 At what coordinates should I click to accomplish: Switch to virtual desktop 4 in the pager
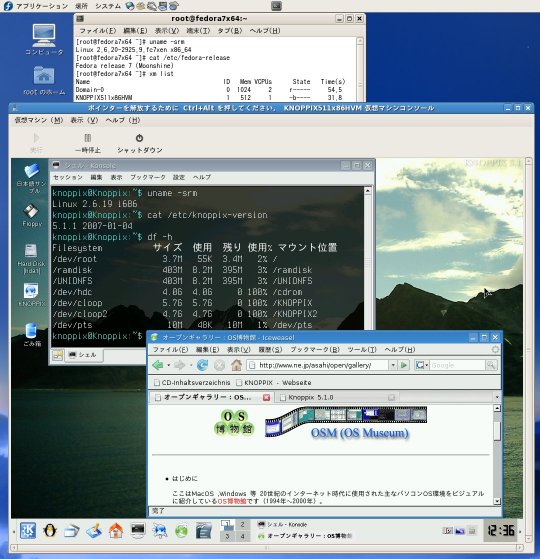[x=242, y=536]
